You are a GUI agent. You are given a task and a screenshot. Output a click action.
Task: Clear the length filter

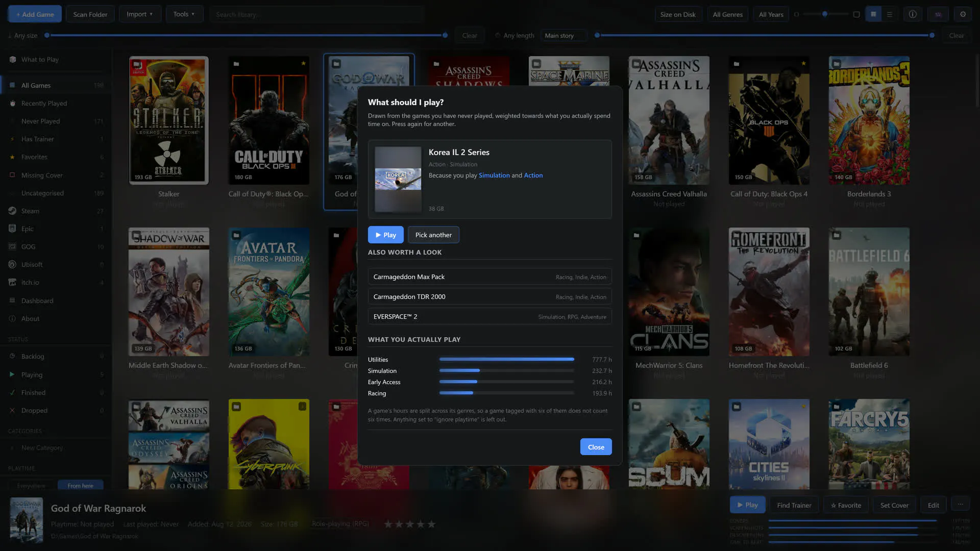click(x=957, y=35)
